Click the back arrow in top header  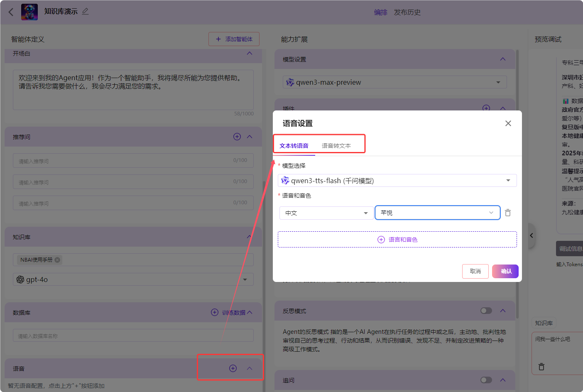(x=11, y=12)
